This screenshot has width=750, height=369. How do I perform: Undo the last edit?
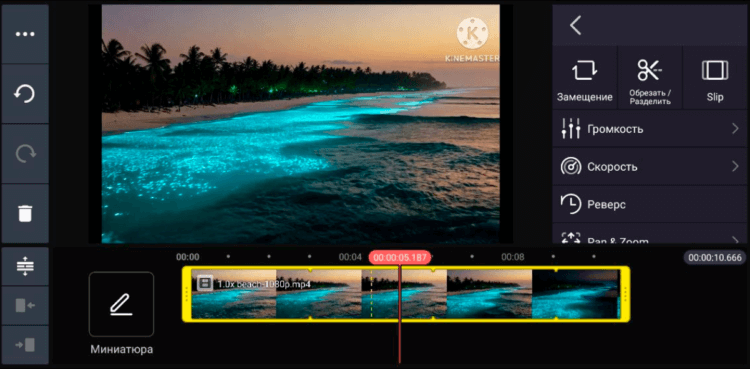click(25, 94)
